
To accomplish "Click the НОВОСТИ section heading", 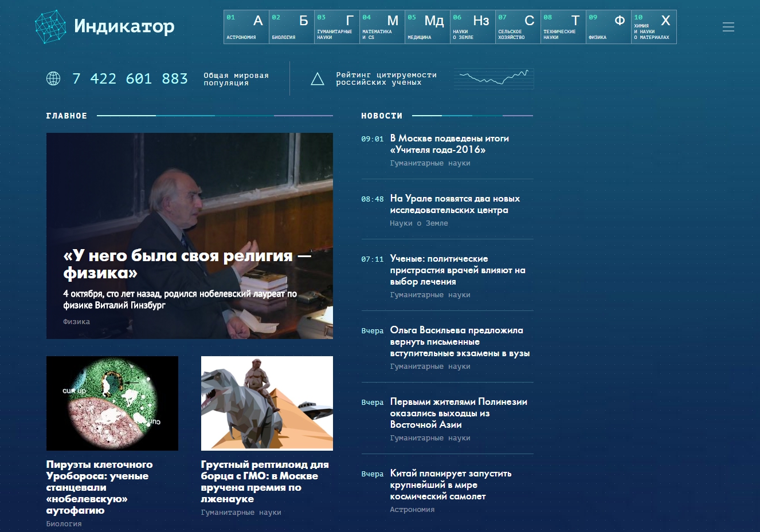I will (382, 116).
